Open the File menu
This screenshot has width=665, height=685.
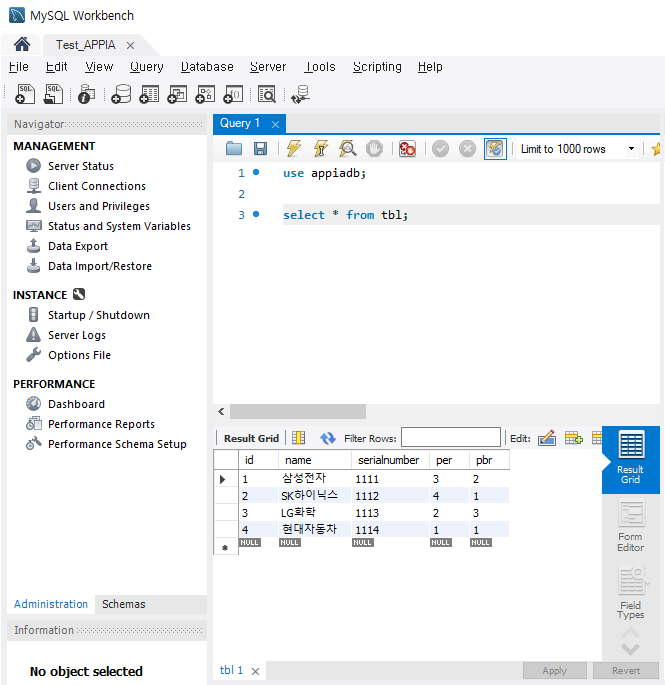(x=19, y=67)
